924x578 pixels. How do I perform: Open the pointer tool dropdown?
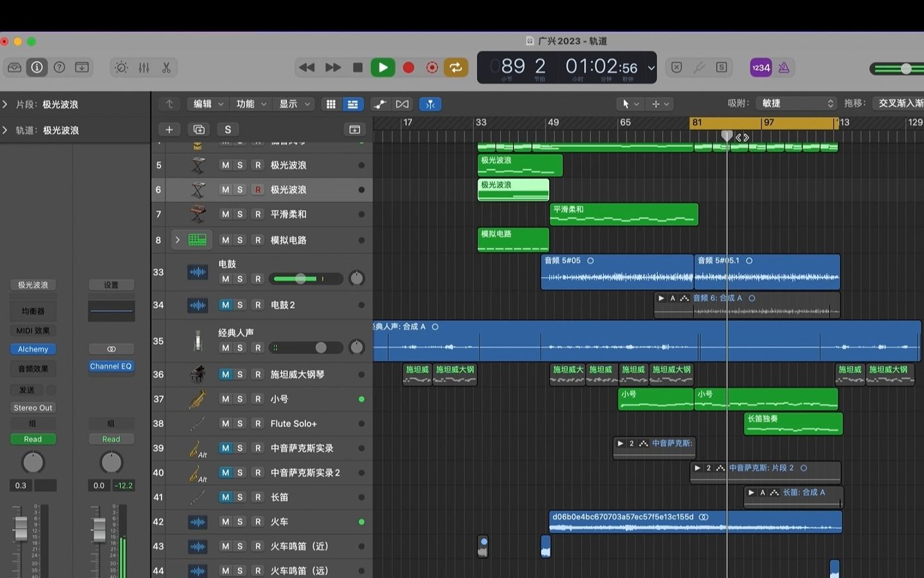coord(629,104)
